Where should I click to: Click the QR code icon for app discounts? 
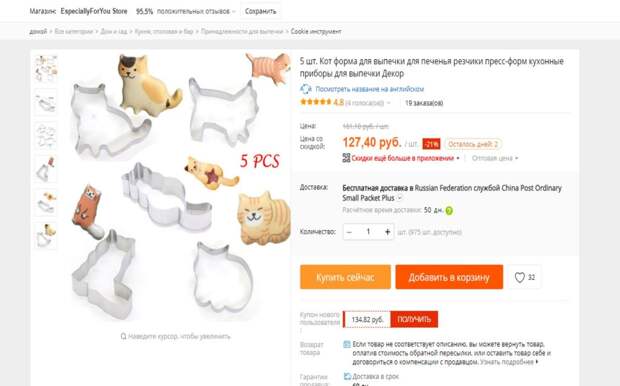click(x=346, y=158)
